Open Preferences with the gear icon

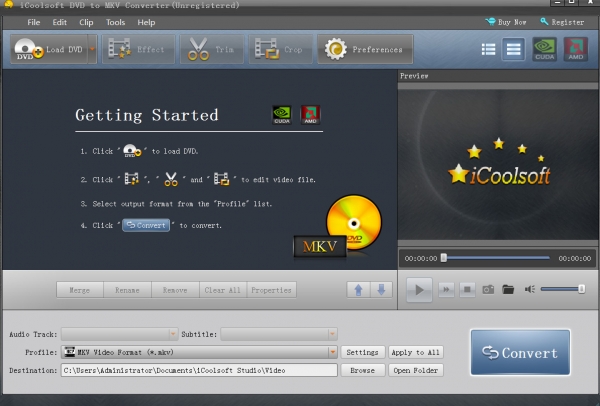pyautogui.click(x=365, y=49)
